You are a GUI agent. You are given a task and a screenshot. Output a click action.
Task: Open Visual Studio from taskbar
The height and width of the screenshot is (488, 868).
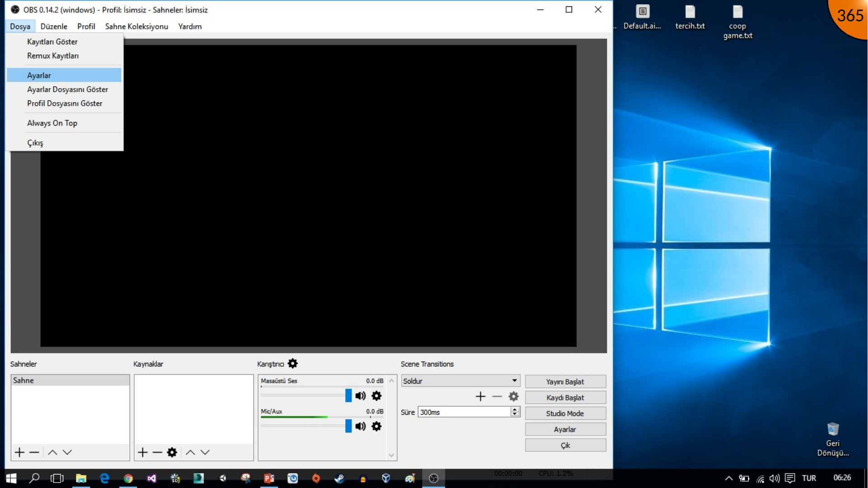click(x=151, y=478)
